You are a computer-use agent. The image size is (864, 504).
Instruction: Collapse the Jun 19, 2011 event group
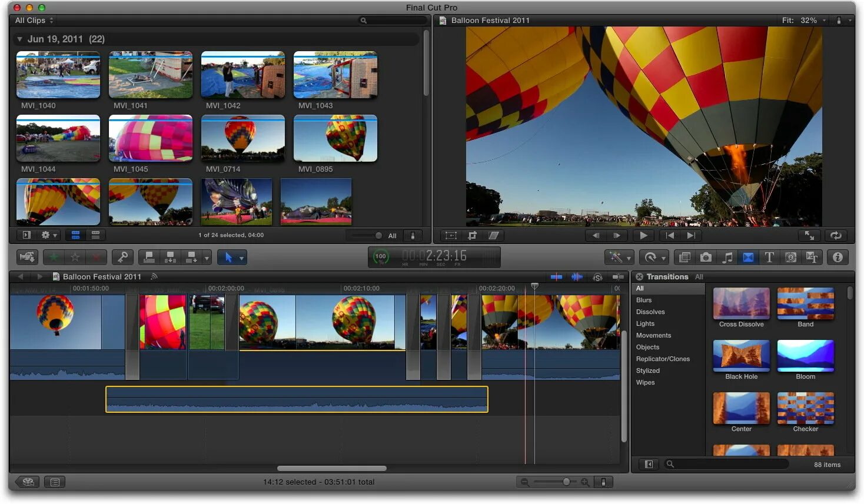click(19, 39)
